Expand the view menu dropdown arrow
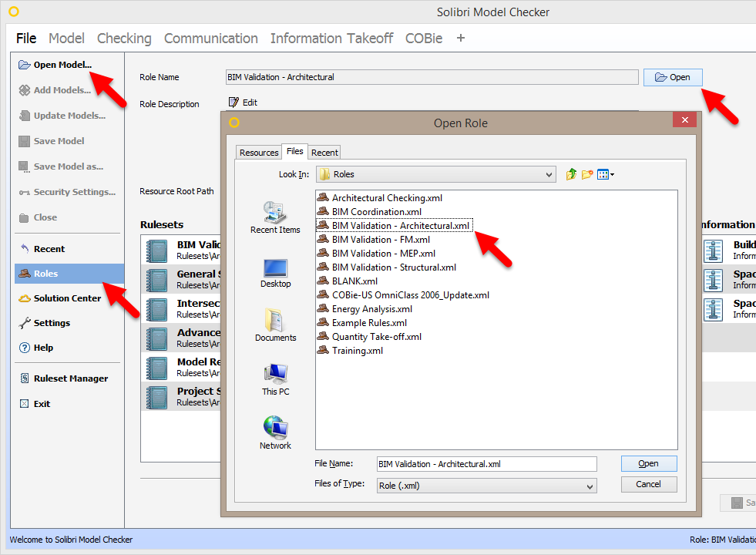 pos(612,174)
